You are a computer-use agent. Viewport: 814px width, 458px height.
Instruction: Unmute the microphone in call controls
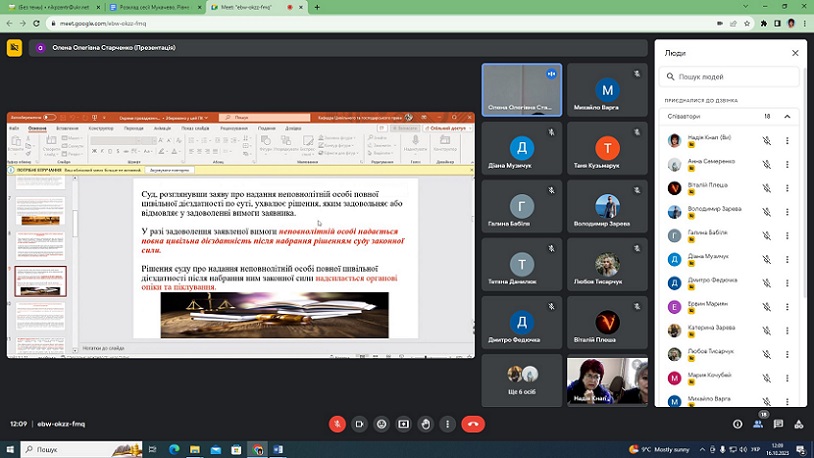(337, 424)
